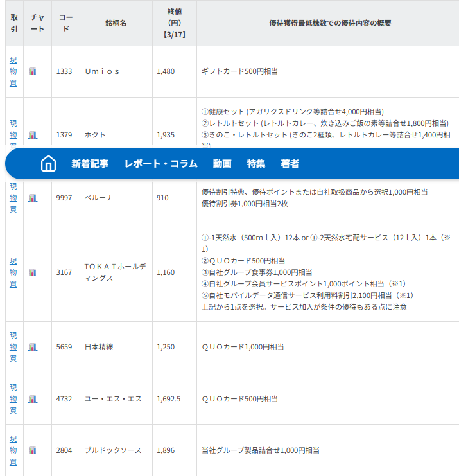Go to レポート・コラム in navigation

pos(160,164)
